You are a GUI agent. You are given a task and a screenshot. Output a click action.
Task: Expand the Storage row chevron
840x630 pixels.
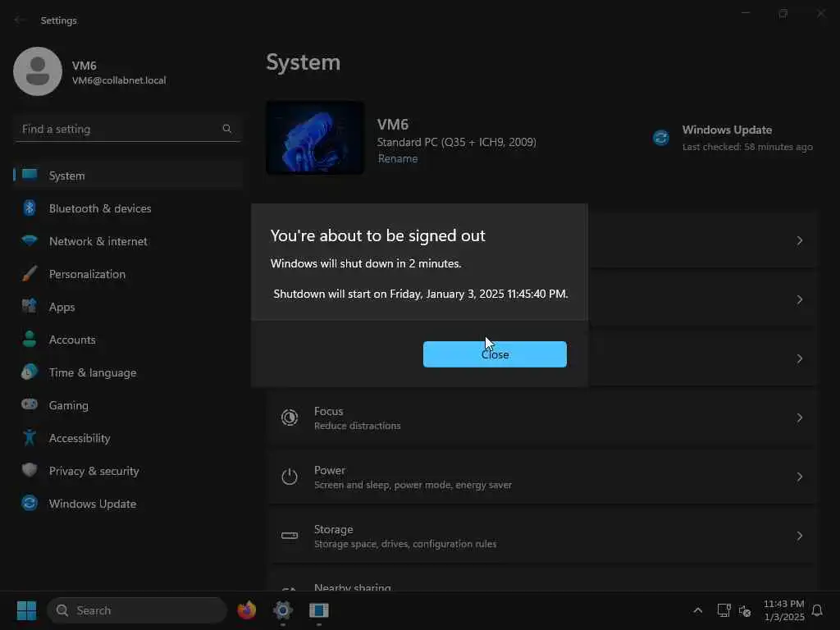[x=799, y=536]
